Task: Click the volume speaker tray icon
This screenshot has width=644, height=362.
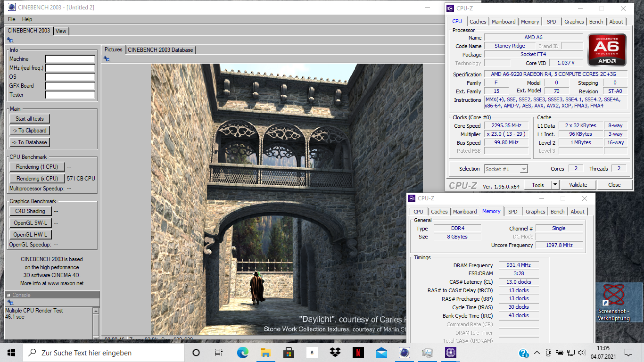Action: point(582,353)
